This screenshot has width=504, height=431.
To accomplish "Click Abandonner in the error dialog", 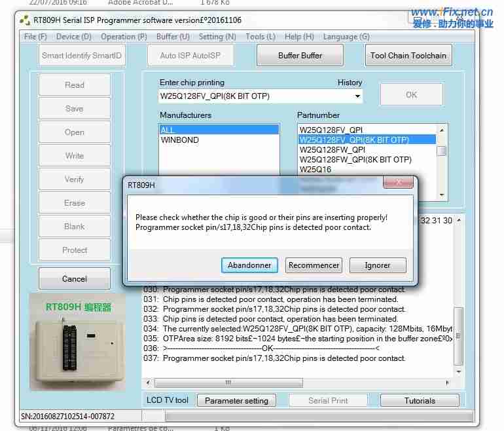I will click(x=249, y=265).
